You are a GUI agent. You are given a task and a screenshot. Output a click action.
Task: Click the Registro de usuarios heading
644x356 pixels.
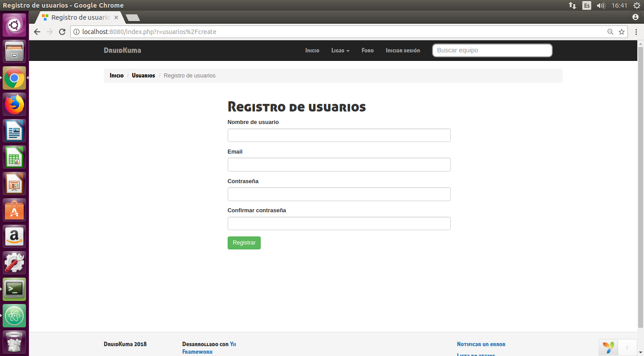coord(297,107)
